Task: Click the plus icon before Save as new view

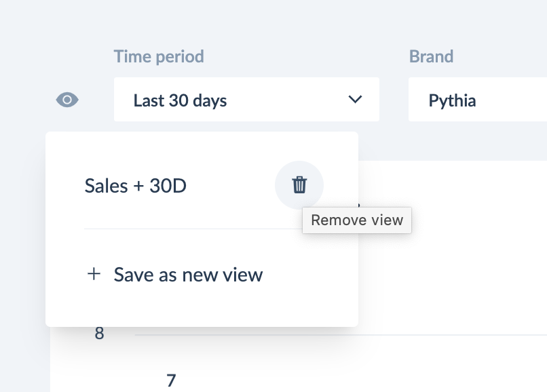Action: (94, 274)
